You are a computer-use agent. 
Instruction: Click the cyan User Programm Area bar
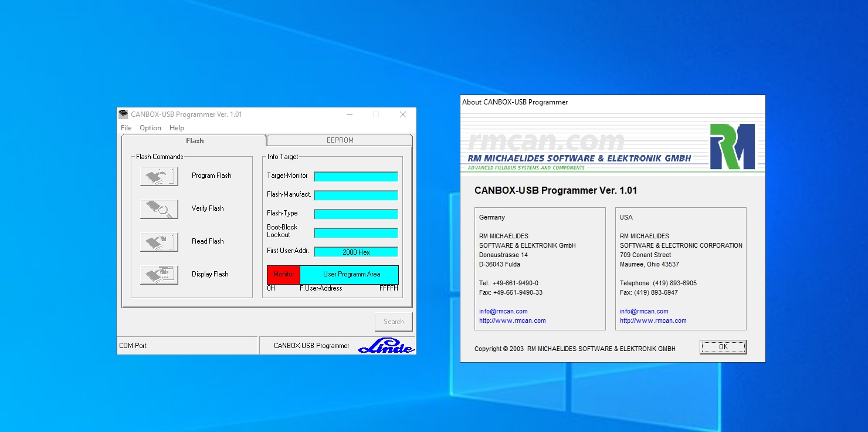[350, 275]
